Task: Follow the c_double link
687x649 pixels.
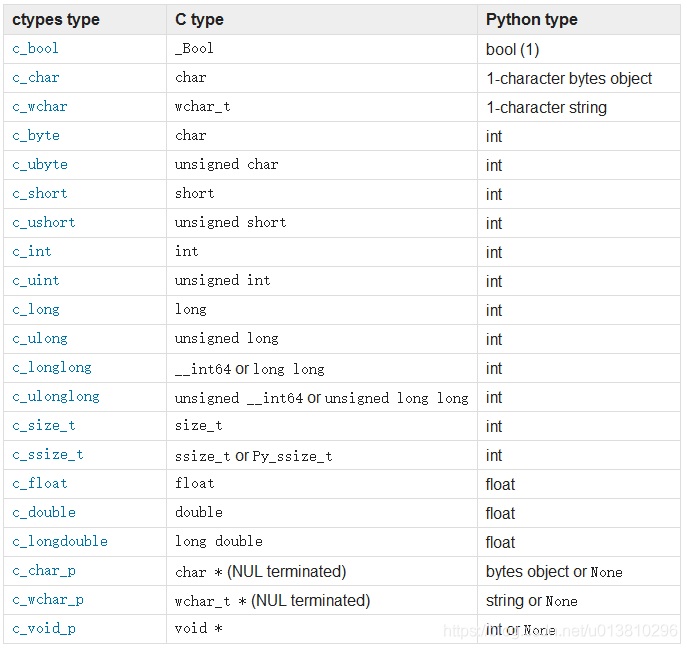Action: 44,513
